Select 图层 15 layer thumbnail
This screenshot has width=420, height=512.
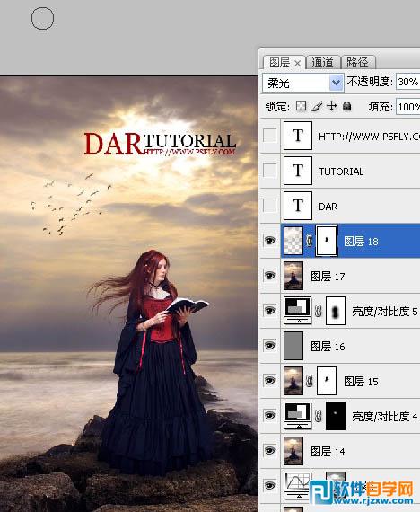tap(293, 381)
